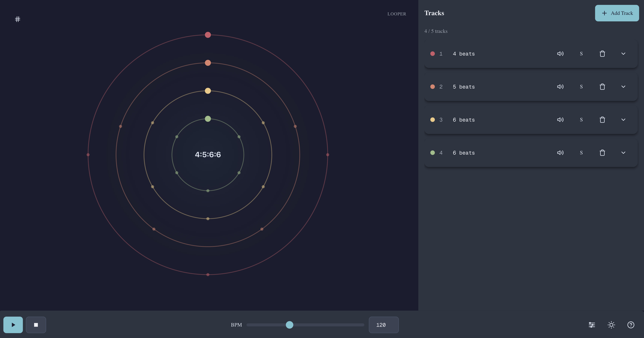Image resolution: width=644 pixels, height=338 pixels.
Task: Expand track 4 details chevron
Action: pyautogui.click(x=623, y=153)
